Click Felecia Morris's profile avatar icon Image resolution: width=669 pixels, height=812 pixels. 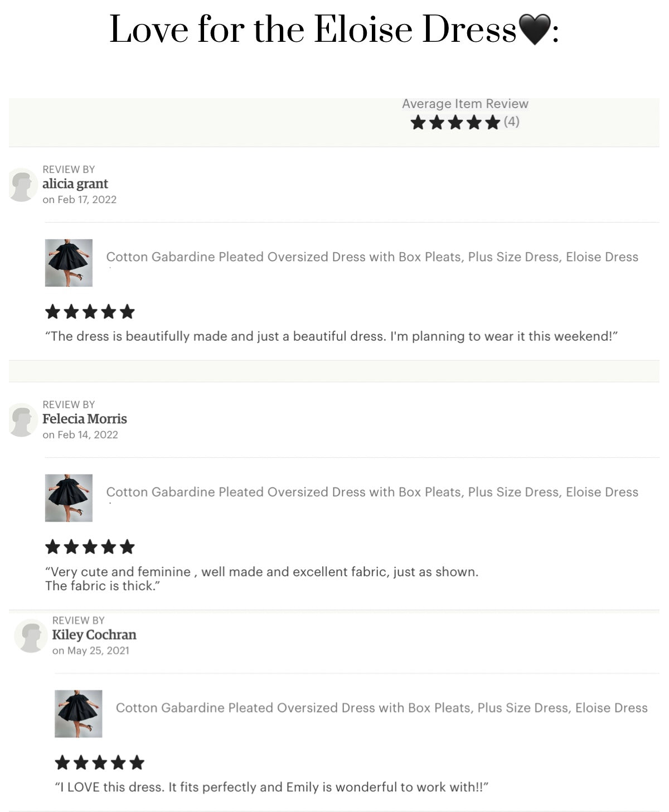(x=22, y=420)
